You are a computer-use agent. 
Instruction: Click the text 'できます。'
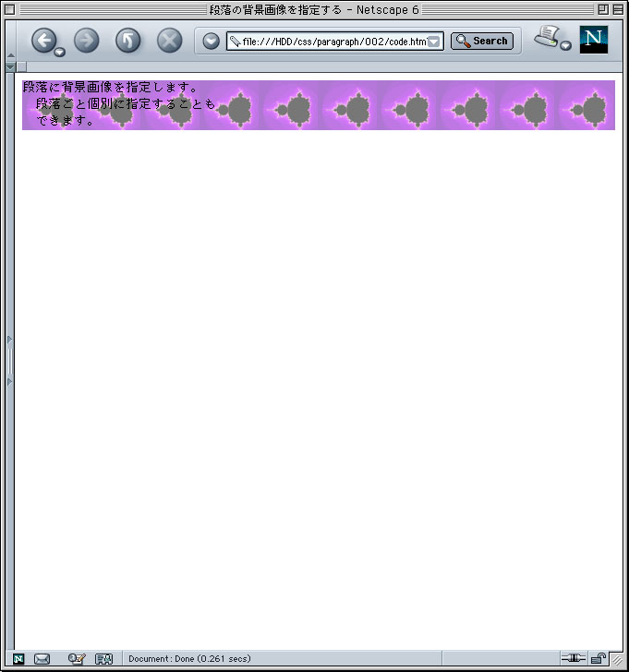coord(66,120)
